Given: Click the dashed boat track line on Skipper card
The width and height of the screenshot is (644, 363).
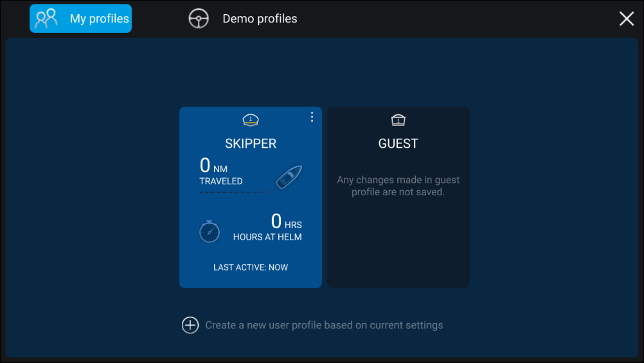Looking at the screenshot, I should click(x=231, y=192).
